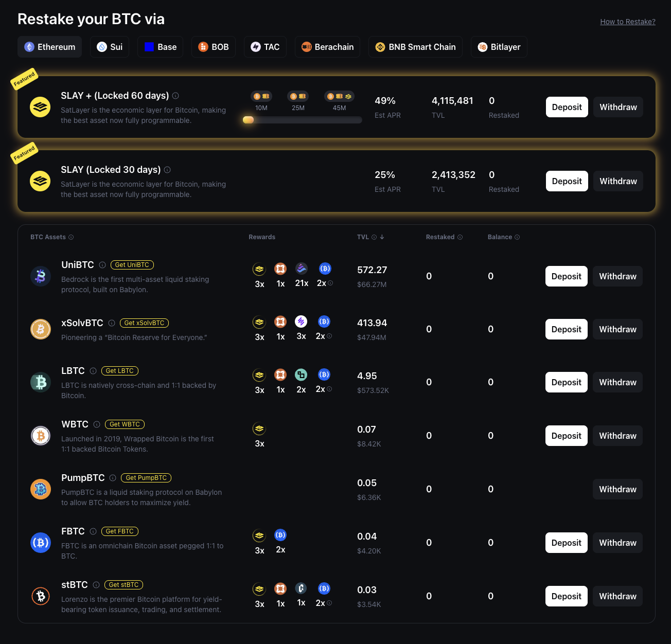This screenshot has width=671, height=644.
Task: Click the FBTC blue asset logo
Action: coord(41,543)
